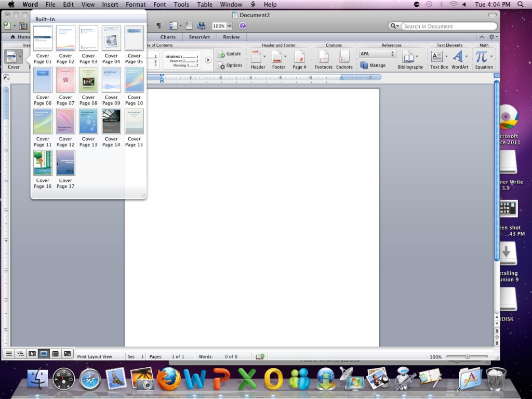Insert a Text Box
The width and height of the screenshot is (532, 399).
pyautogui.click(x=436, y=57)
